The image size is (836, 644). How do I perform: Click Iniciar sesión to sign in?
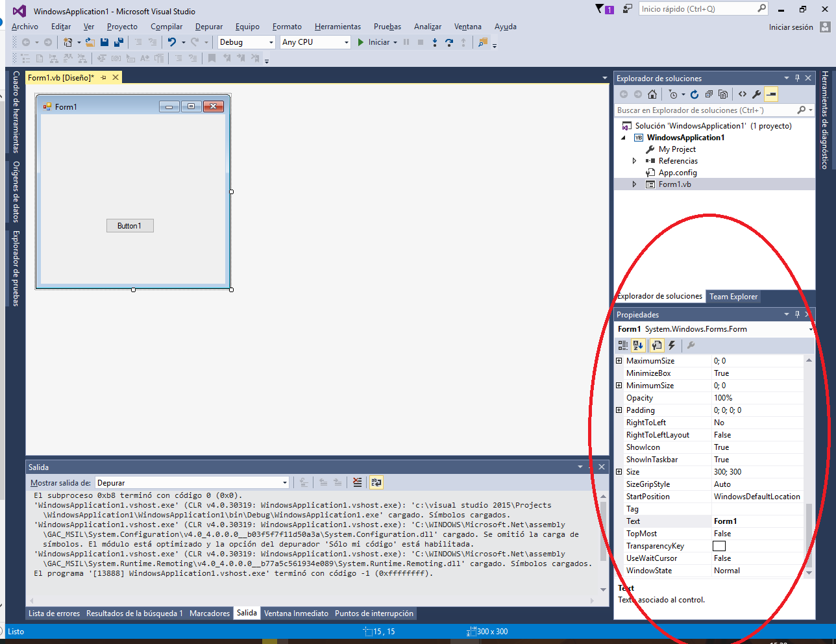[x=791, y=27]
